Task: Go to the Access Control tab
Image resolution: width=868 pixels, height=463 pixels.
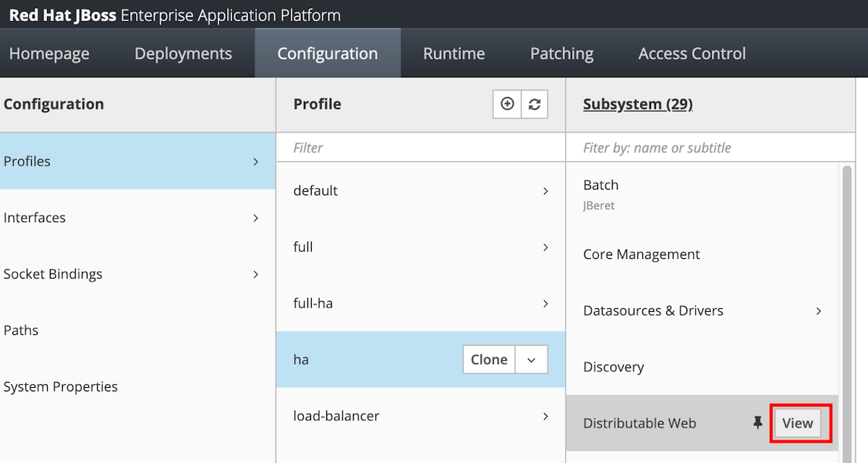Action: coord(692,54)
